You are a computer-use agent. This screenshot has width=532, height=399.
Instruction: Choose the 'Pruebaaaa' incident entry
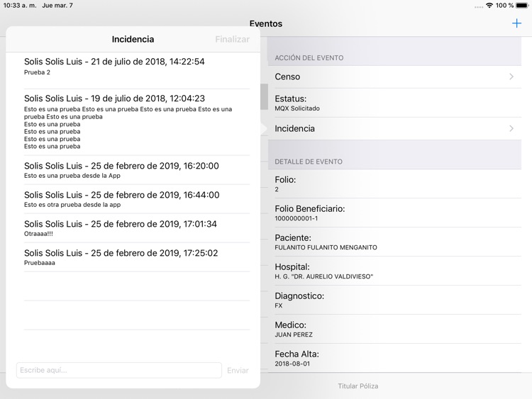pyautogui.click(x=136, y=257)
